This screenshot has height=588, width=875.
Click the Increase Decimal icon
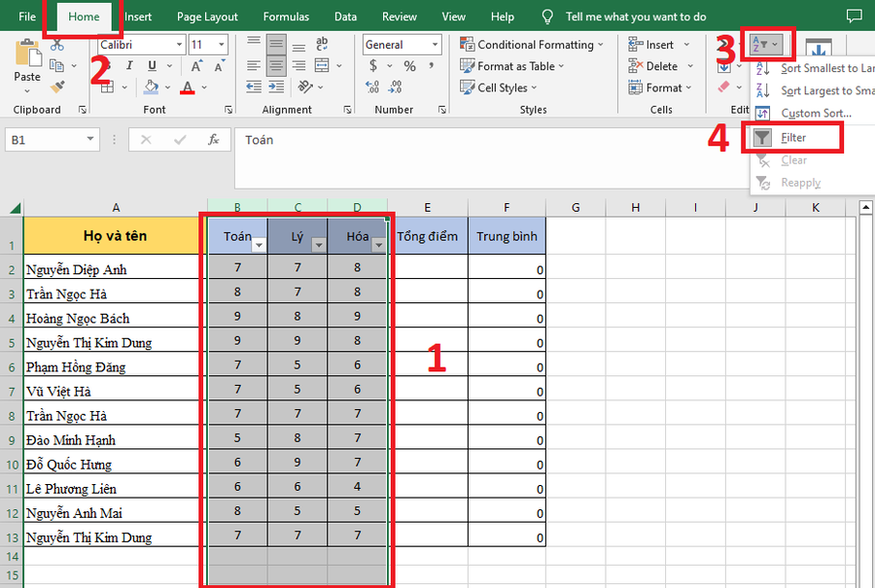click(372, 87)
